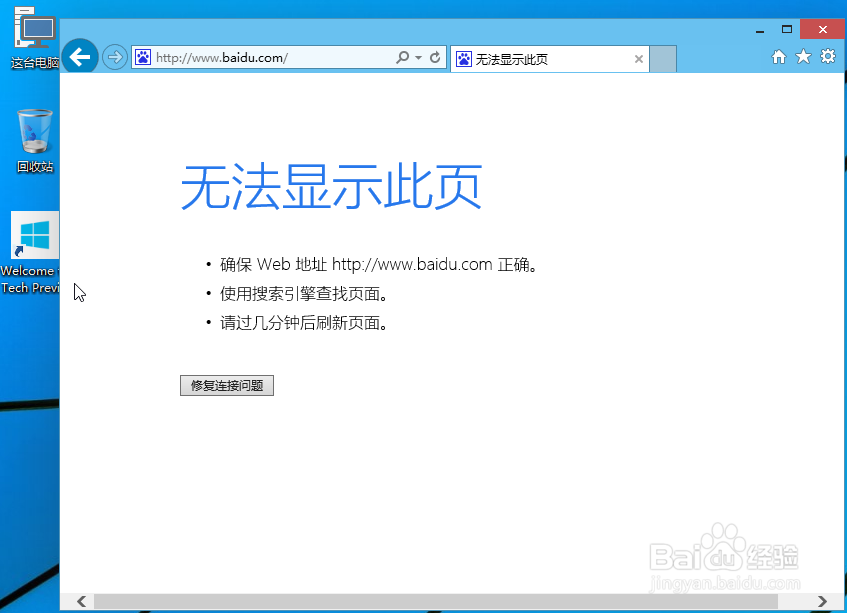847x613 pixels.
Task: Open the browser Home page
Action: pyautogui.click(x=778, y=57)
